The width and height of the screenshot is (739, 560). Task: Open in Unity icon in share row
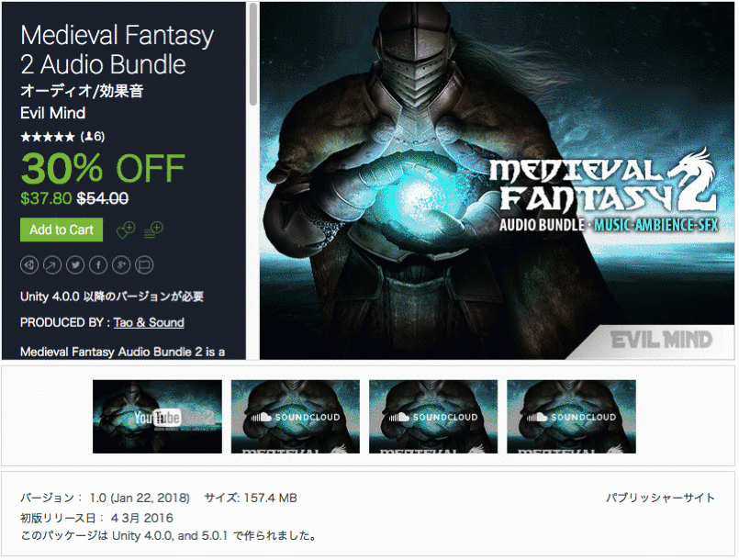pos(29,265)
